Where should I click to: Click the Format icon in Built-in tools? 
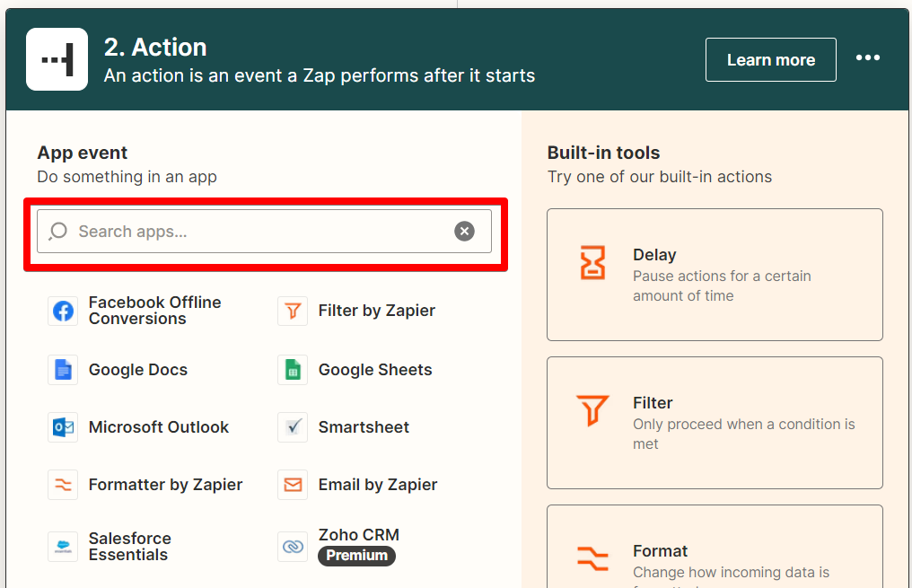[592, 558]
